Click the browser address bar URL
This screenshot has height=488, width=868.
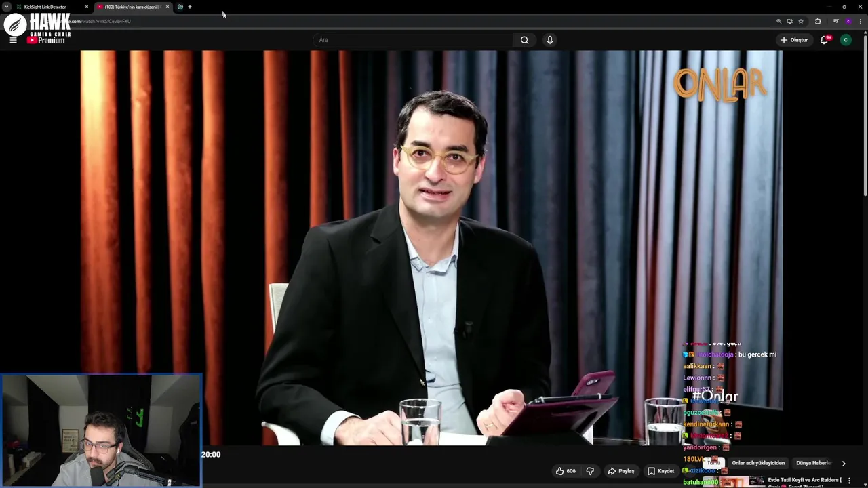(100, 21)
